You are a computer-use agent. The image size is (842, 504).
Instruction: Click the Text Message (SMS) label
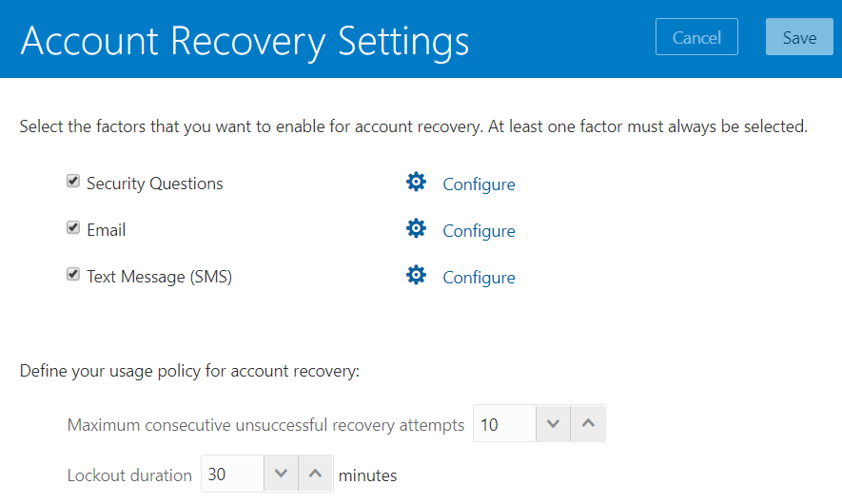(x=159, y=277)
